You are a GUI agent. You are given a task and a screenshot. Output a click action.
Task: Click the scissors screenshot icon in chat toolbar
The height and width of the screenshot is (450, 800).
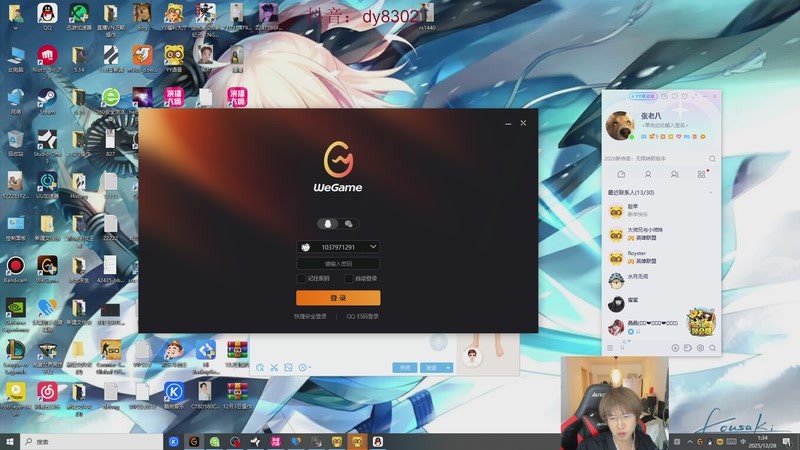pyautogui.click(x=274, y=367)
